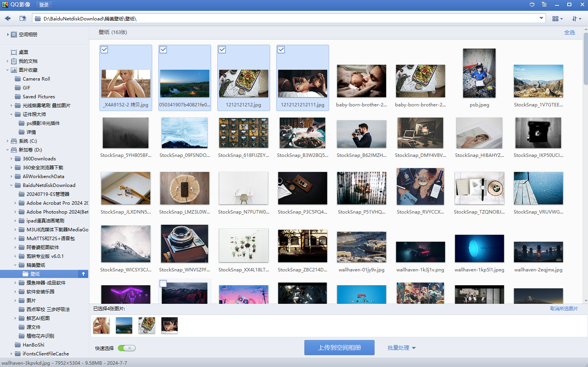This screenshot has width=588, height=367.
Task: Open the 批量处理 dropdown menu
Action: coord(402,348)
